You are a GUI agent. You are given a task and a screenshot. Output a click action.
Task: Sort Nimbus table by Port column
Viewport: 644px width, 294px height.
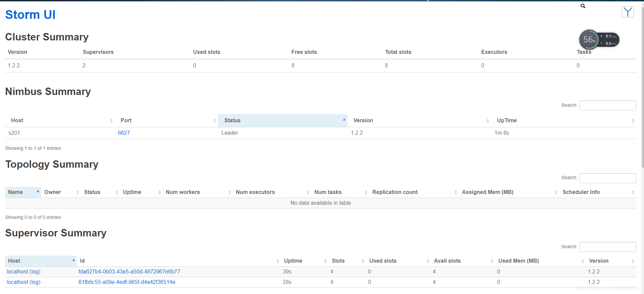[x=167, y=120]
